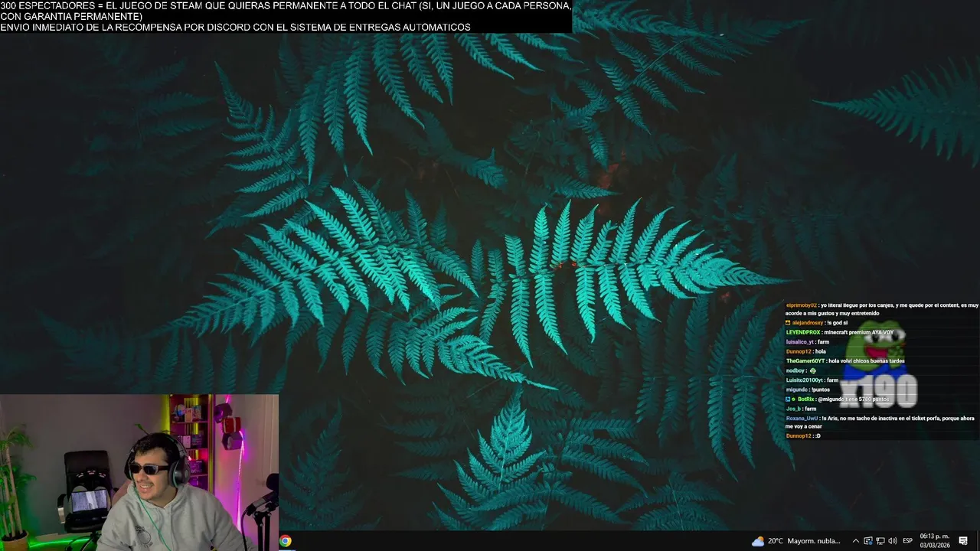Click the display/projection tray icon
Image resolution: width=980 pixels, height=551 pixels.
coord(867,541)
